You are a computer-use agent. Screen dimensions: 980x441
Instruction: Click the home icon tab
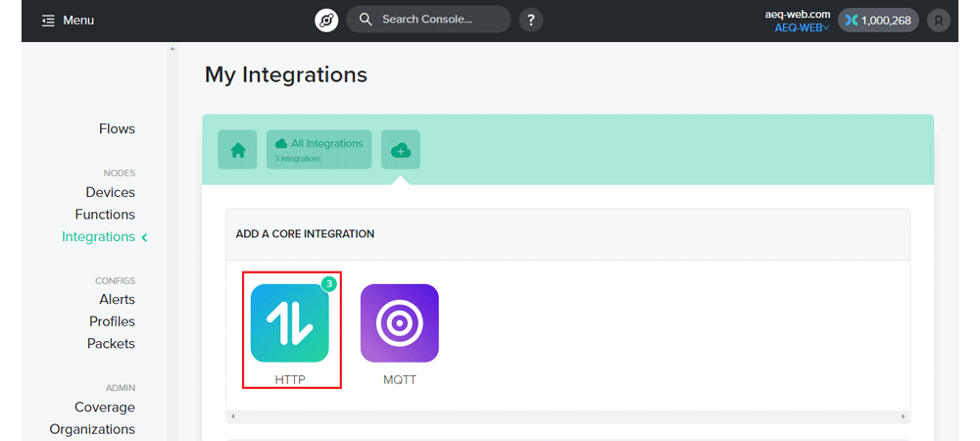click(237, 150)
